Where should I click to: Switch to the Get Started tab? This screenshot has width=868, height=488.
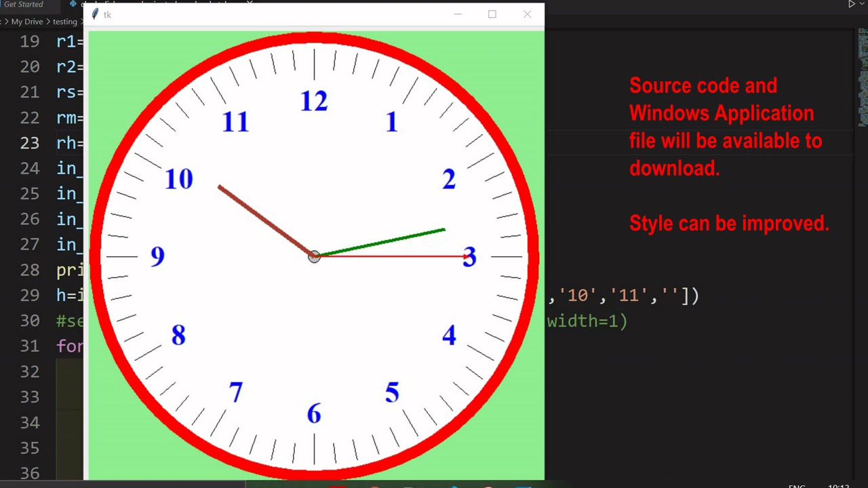23,4
